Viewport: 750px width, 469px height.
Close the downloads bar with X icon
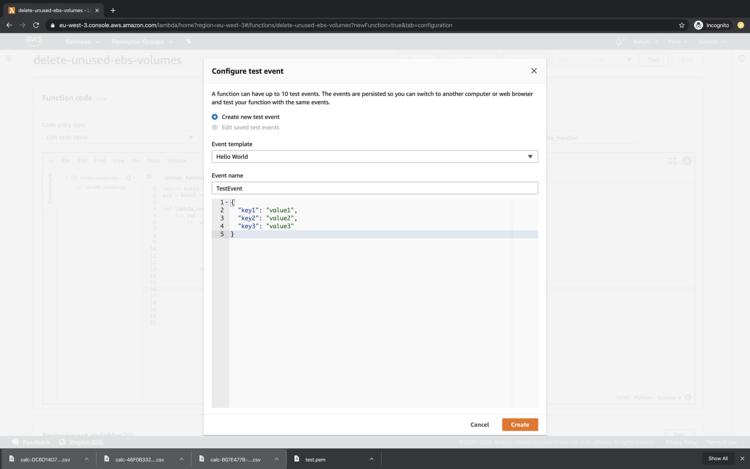point(742,459)
